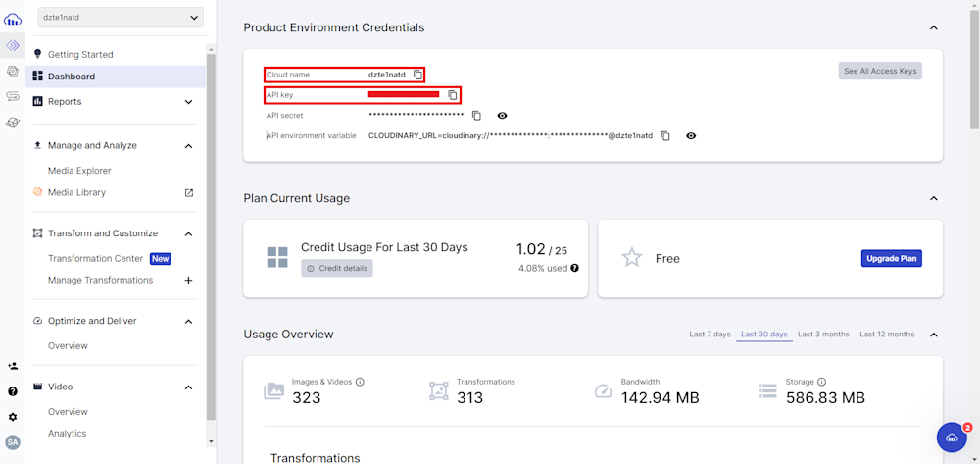Screen dimensions: 980x464
Task: Click the info icon beside Images & Videos
Action: click(360, 381)
